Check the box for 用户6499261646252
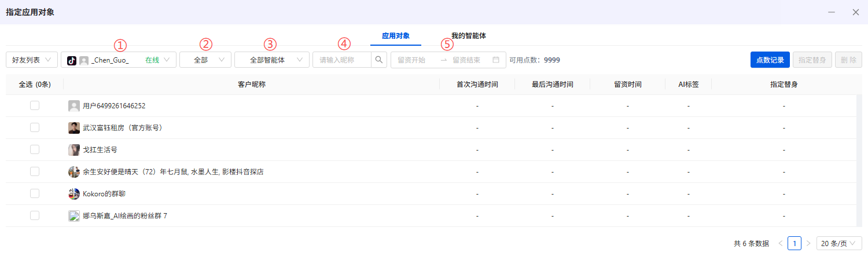Image resolution: width=868 pixels, height=271 pixels. tap(35, 105)
